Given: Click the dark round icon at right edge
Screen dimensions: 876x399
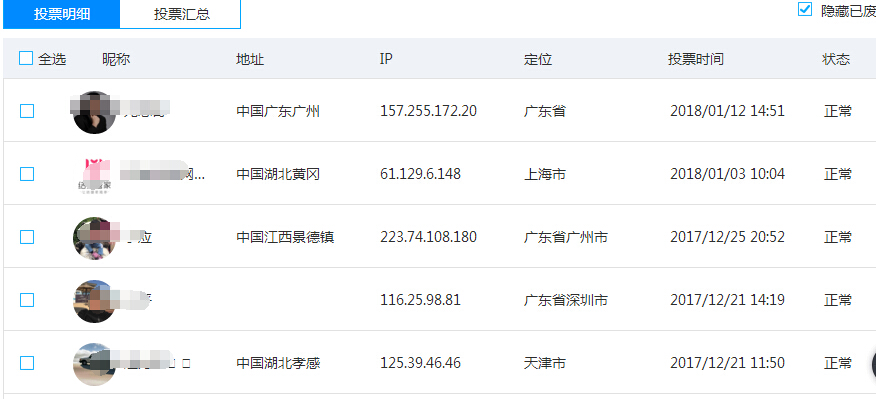Looking at the screenshot, I should point(873,365).
